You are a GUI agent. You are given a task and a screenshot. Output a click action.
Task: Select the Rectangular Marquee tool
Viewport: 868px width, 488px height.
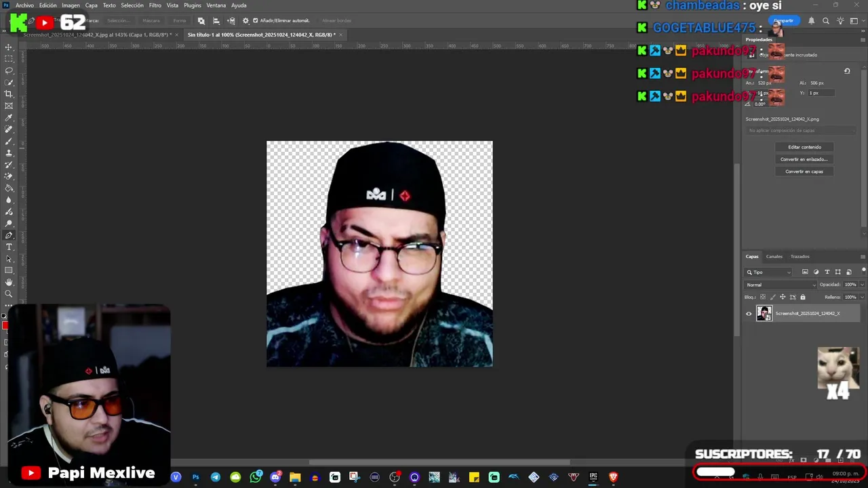pos(9,59)
